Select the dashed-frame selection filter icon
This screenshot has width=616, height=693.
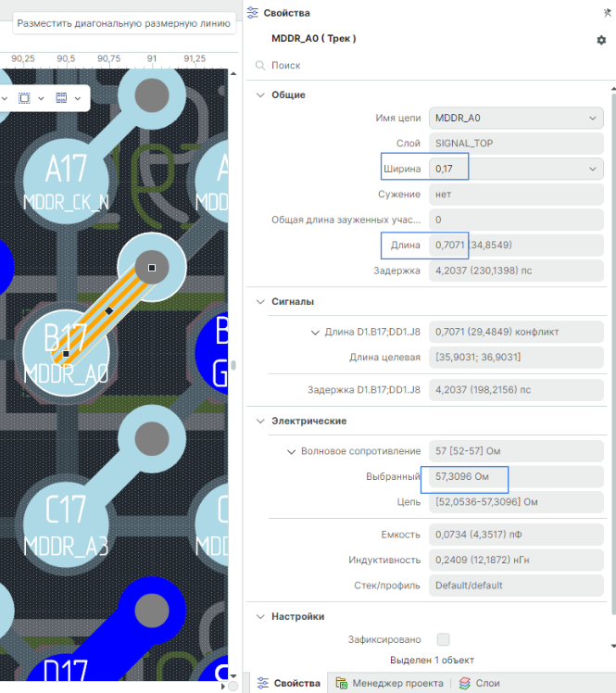click(61, 98)
